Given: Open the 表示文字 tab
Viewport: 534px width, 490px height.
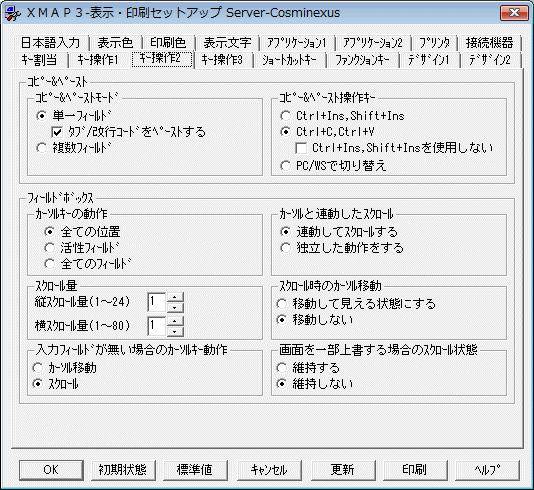Looking at the screenshot, I should pos(227,43).
